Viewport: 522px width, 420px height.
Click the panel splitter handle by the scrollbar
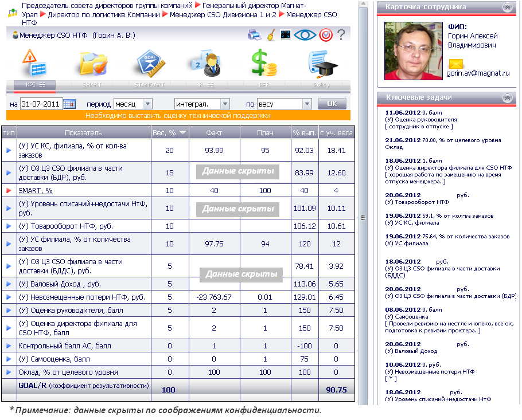[363, 218]
